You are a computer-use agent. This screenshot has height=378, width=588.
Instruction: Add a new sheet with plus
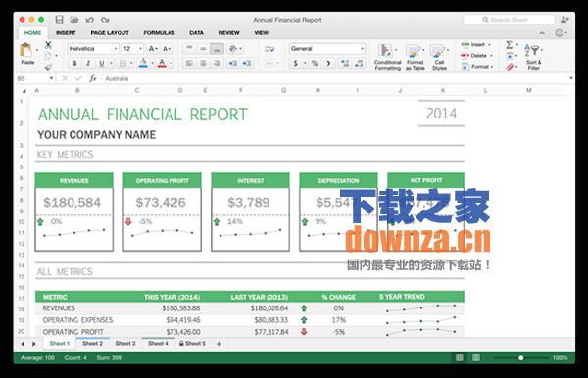point(219,344)
